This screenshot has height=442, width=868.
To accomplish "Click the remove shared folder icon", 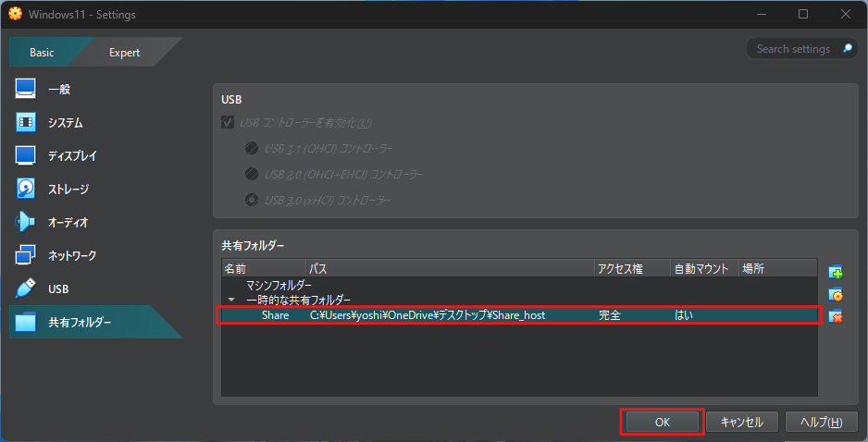I will point(836,316).
